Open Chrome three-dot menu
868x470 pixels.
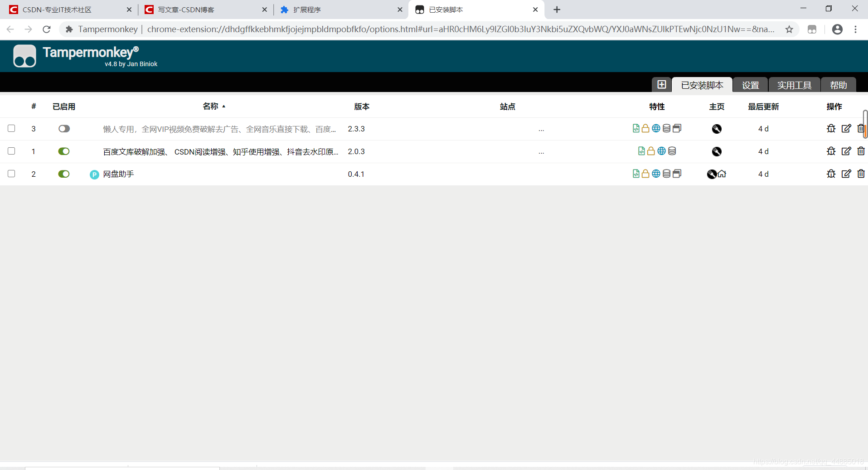[x=855, y=29]
